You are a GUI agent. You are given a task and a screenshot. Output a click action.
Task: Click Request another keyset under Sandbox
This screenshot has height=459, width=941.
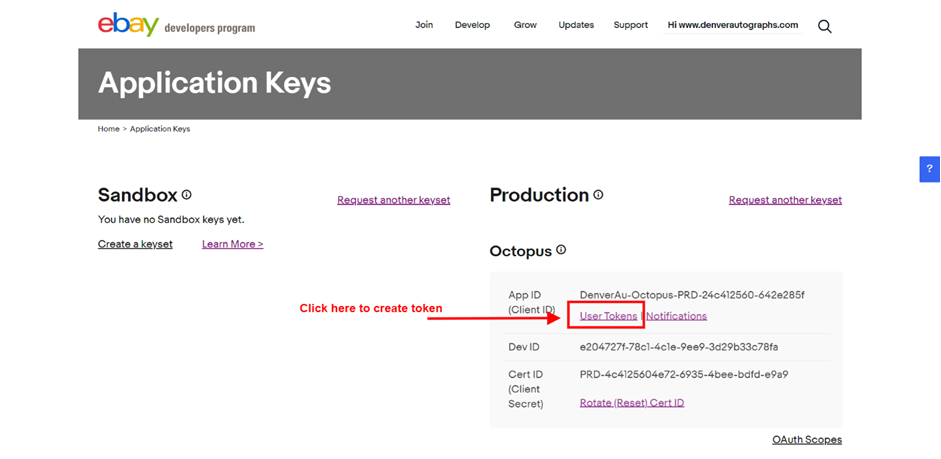(x=394, y=200)
